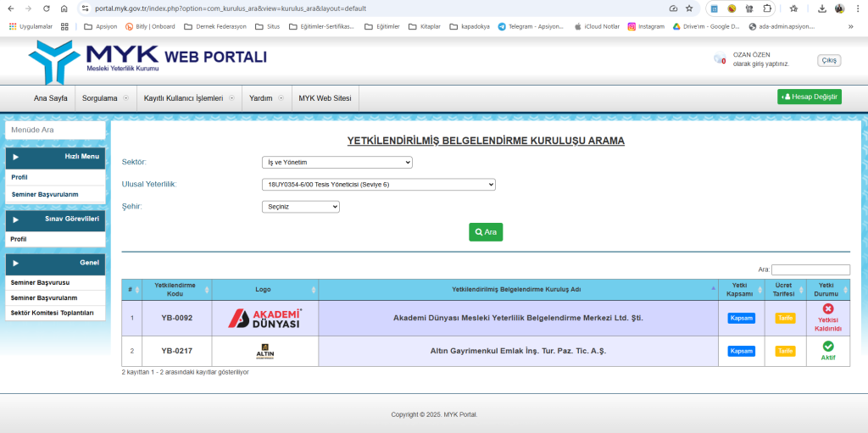The image size is (868, 433).
Task: Expand the Sorgulama menu
Action: click(x=105, y=98)
